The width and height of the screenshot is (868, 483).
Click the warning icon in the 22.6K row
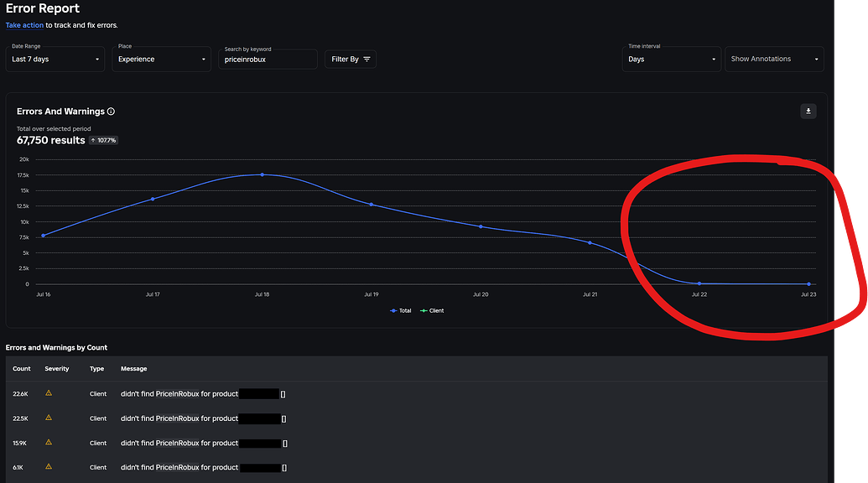(49, 393)
